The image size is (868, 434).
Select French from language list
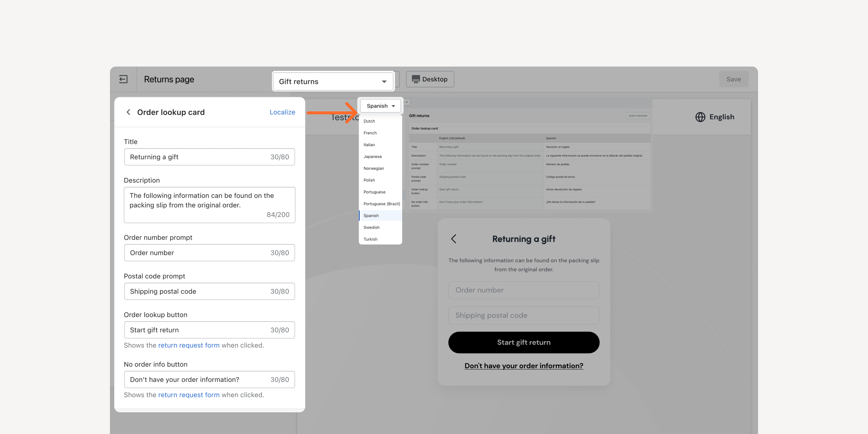click(380, 133)
